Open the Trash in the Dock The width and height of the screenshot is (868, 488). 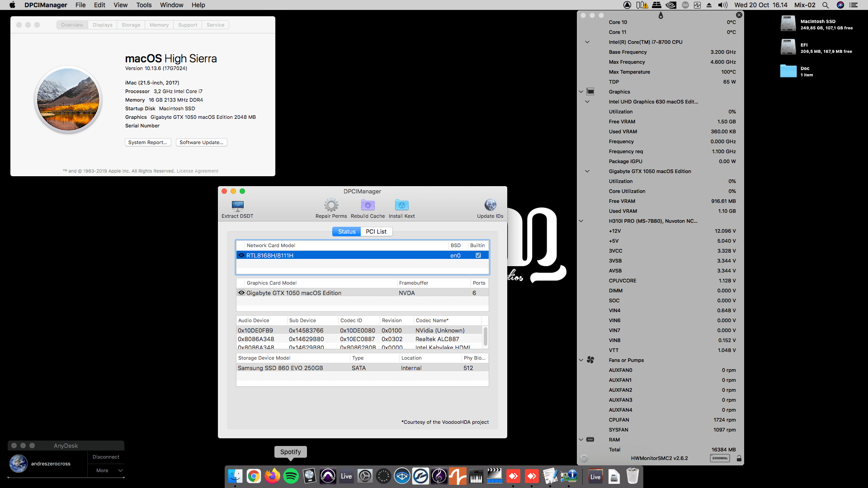pos(632,476)
